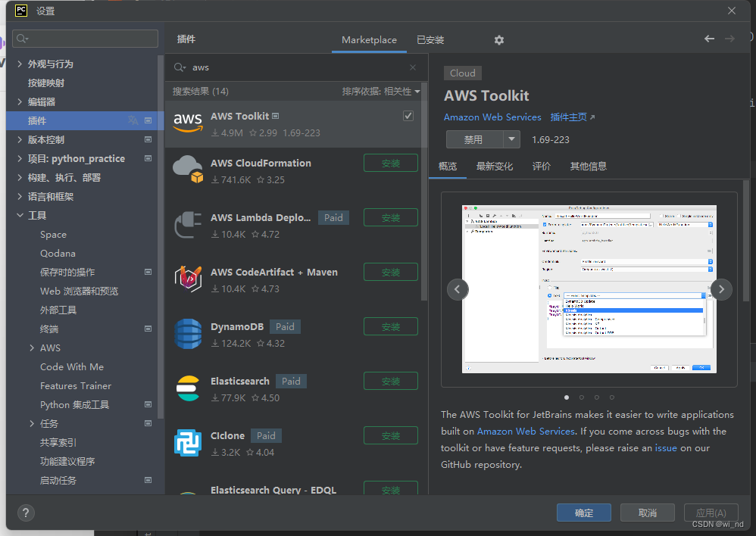Viewport: 756px width, 536px height.
Task: Clear the aws search with X icon
Action: point(413,67)
